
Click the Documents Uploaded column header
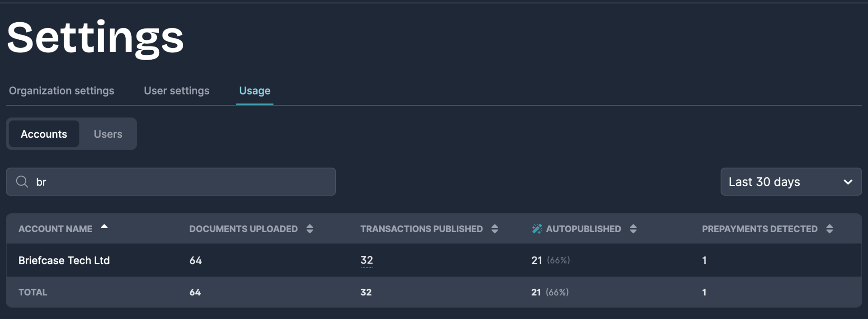[x=243, y=229]
